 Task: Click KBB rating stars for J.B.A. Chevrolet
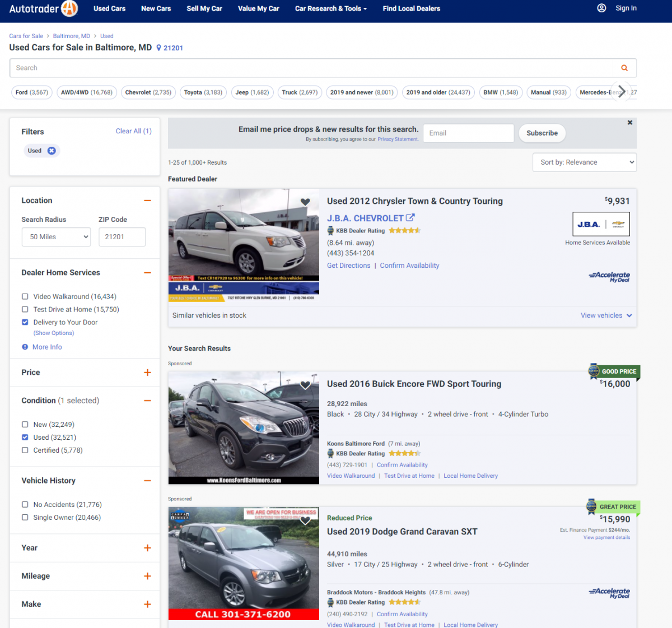point(404,230)
